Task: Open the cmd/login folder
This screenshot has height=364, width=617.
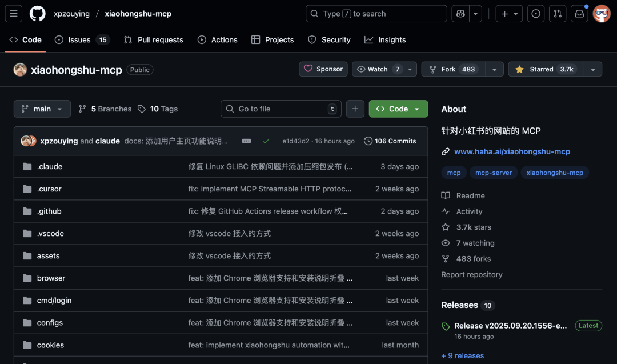Action: (54, 300)
